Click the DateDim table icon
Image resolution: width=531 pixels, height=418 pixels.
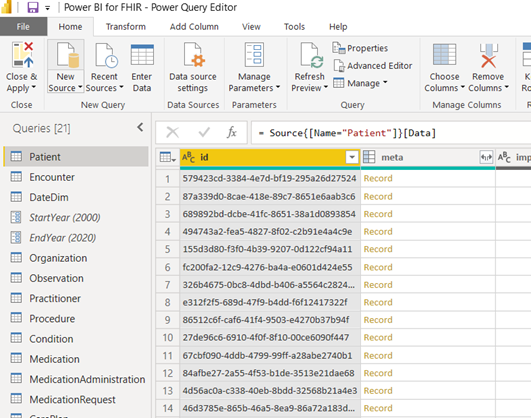pos(16,197)
